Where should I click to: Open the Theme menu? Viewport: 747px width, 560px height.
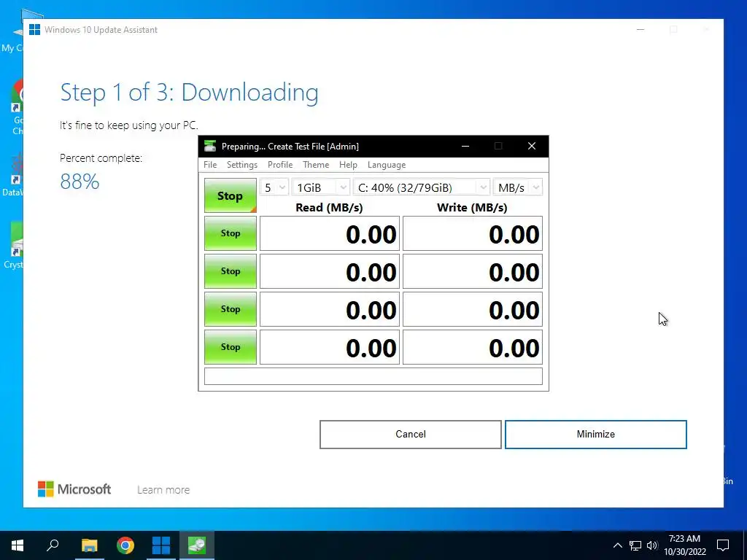coord(316,165)
